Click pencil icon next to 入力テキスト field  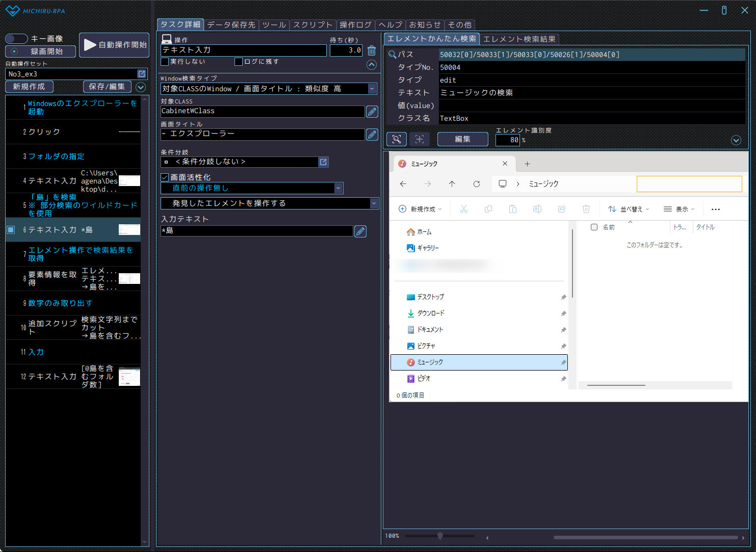click(360, 231)
